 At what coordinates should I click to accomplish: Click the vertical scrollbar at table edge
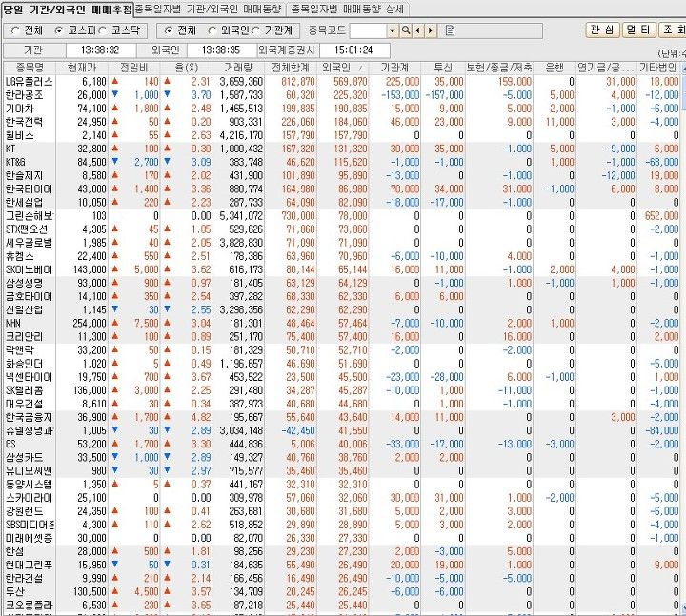(683, 341)
